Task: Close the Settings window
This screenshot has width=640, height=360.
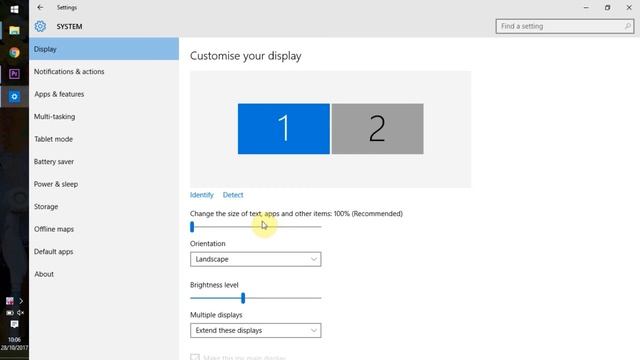Action: click(629, 7)
